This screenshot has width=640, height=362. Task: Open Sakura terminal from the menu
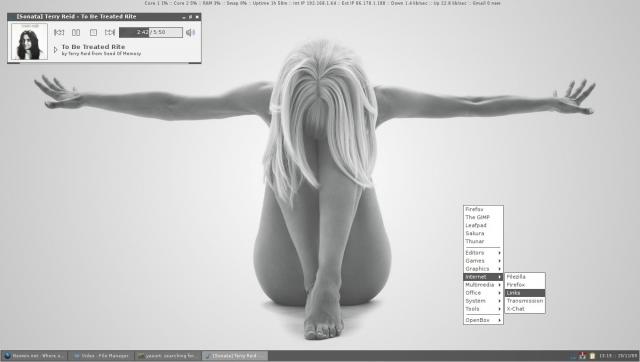tap(483, 233)
